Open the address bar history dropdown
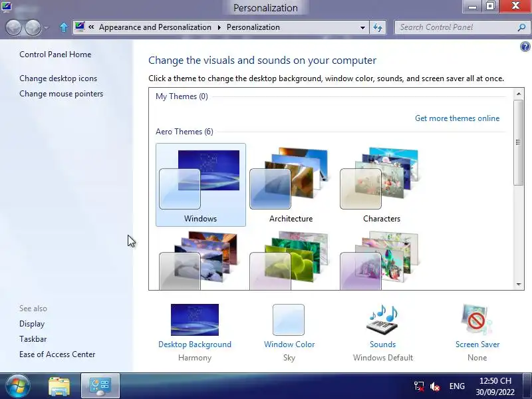532x399 pixels. click(362, 27)
